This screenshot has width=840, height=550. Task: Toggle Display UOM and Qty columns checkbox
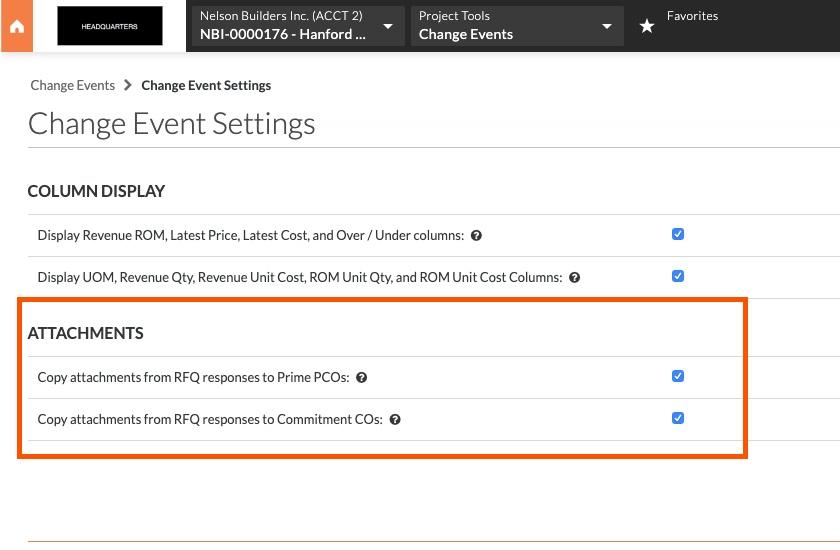coord(678,276)
